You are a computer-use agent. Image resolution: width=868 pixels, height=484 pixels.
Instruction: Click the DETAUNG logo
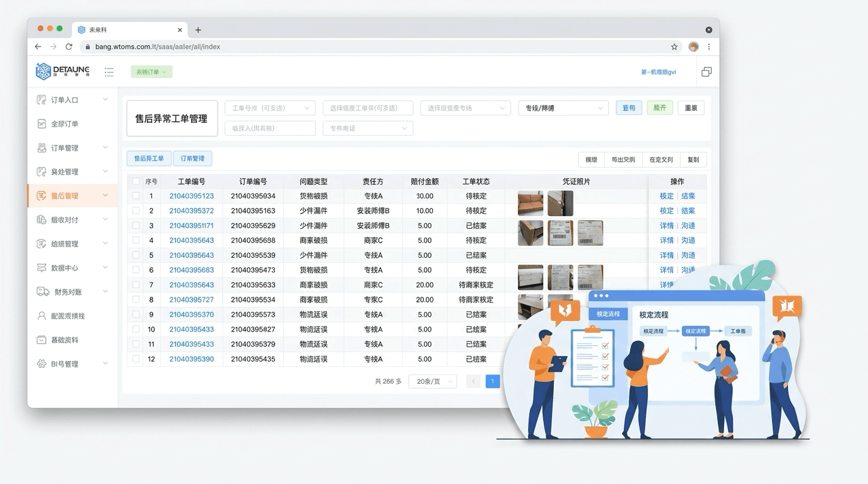coord(62,71)
